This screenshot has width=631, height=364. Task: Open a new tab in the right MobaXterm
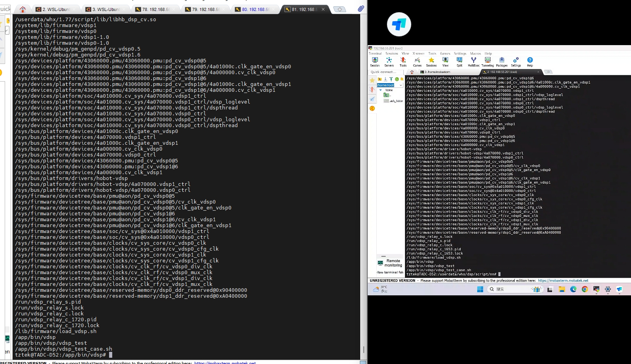548,72
